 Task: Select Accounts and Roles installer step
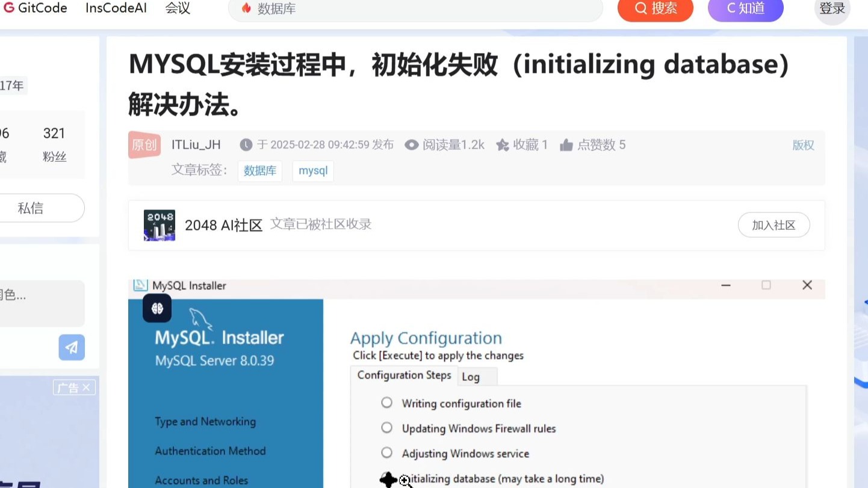click(202, 480)
